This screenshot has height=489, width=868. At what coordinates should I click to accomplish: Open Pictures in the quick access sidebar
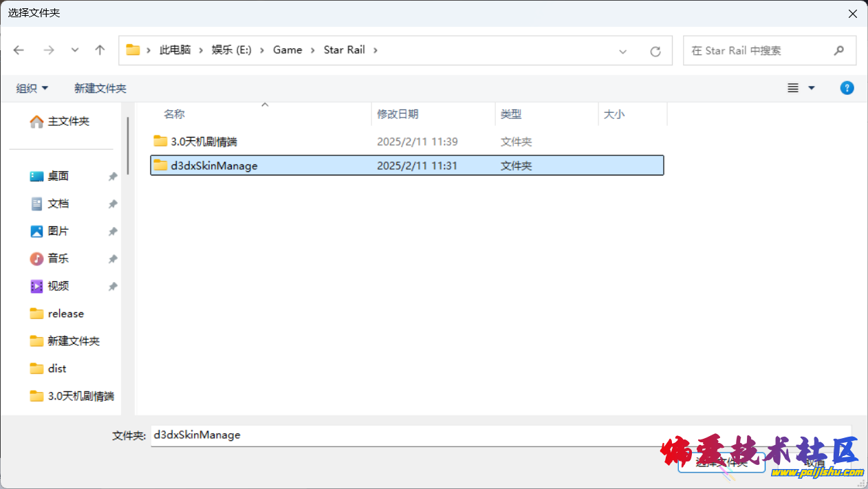(58, 231)
